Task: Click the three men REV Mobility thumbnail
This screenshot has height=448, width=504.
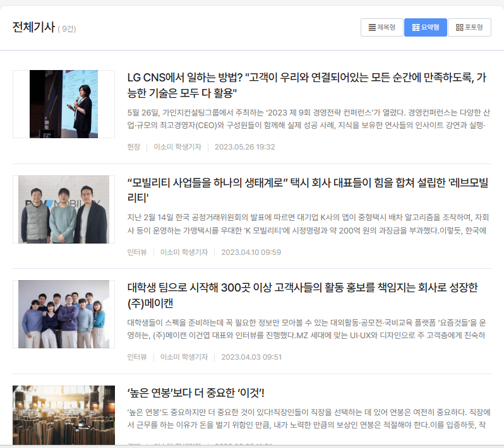Action: click(64, 209)
